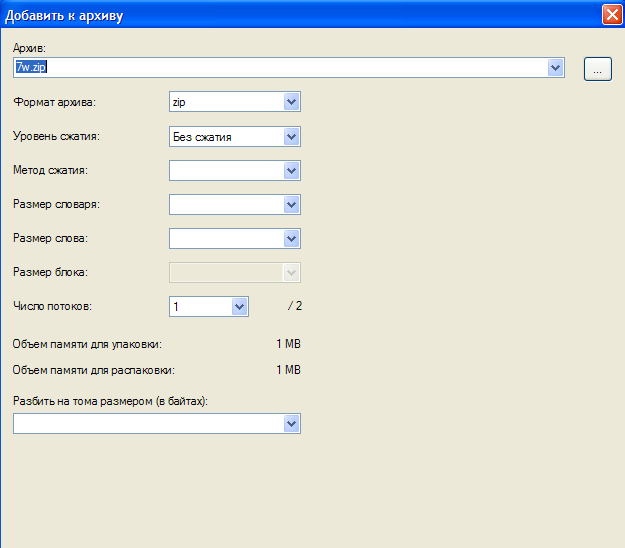Click the Архив: label

coord(30,47)
